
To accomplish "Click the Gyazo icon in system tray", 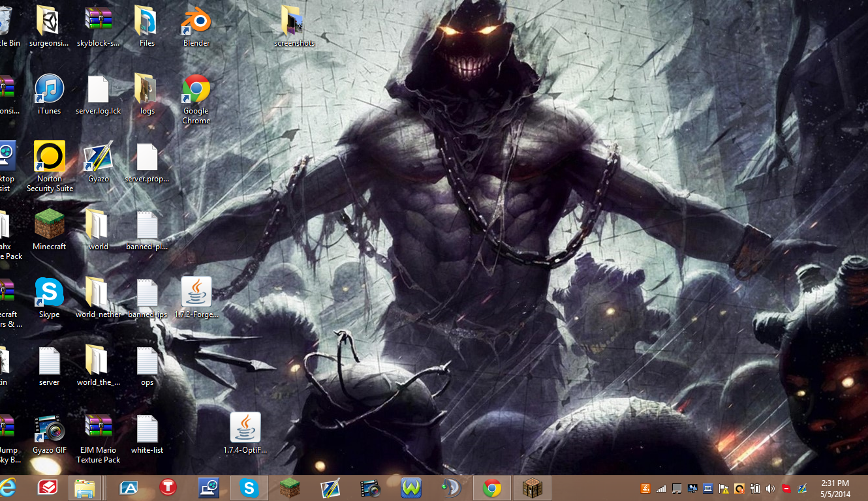I will pos(803,488).
